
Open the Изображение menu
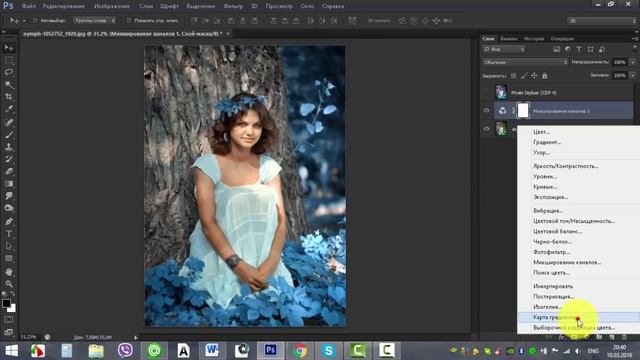pyautogui.click(x=112, y=6)
